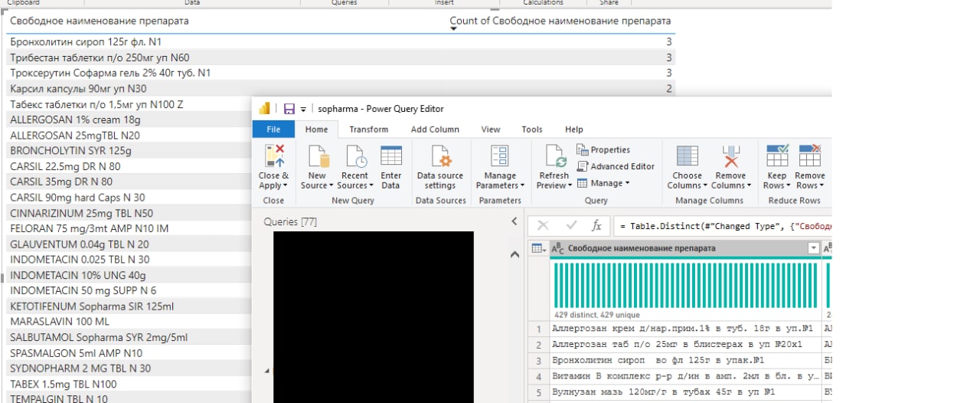Click ALLERGOSAN 1% cream 18g row
980x403 pixels.
point(130,120)
